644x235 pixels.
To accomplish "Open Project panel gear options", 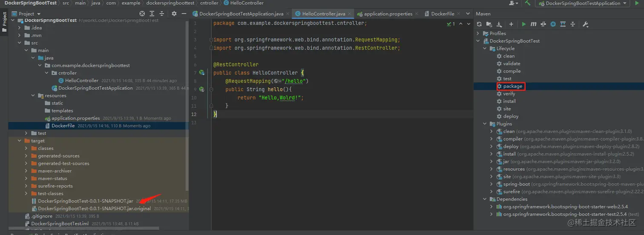I will click(174, 14).
